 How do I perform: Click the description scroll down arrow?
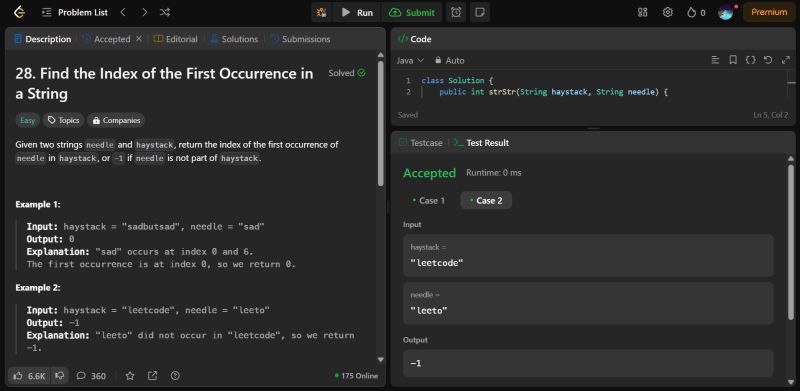(380, 359)
